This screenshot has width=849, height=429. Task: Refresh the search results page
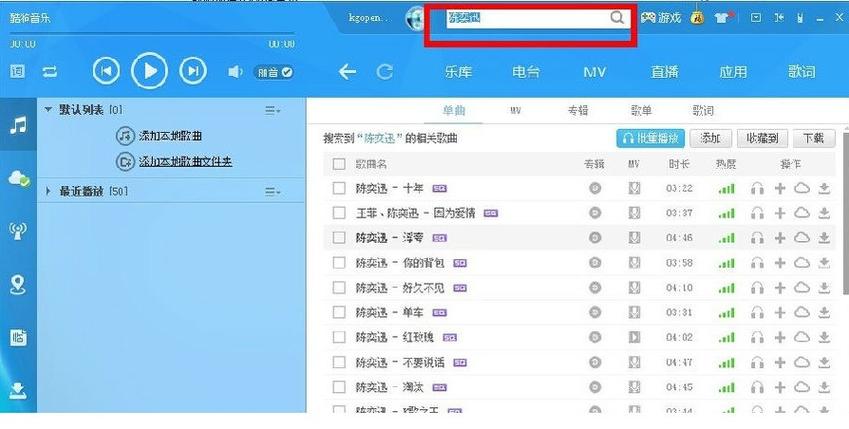(x=384, y=72)
